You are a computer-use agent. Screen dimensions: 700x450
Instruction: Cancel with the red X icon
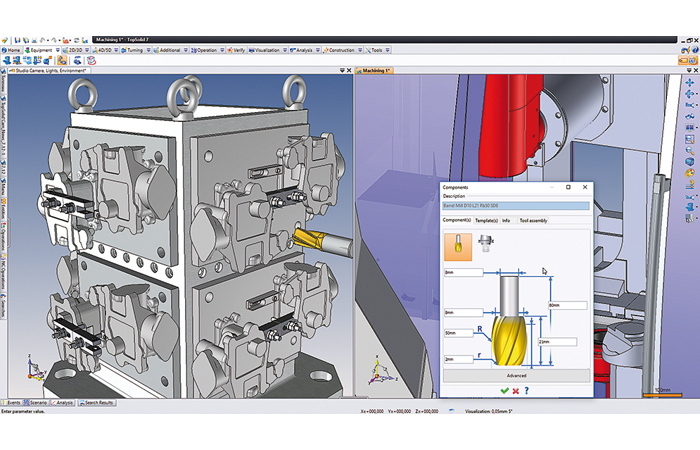pyautogui.click(x=515, y=390)
